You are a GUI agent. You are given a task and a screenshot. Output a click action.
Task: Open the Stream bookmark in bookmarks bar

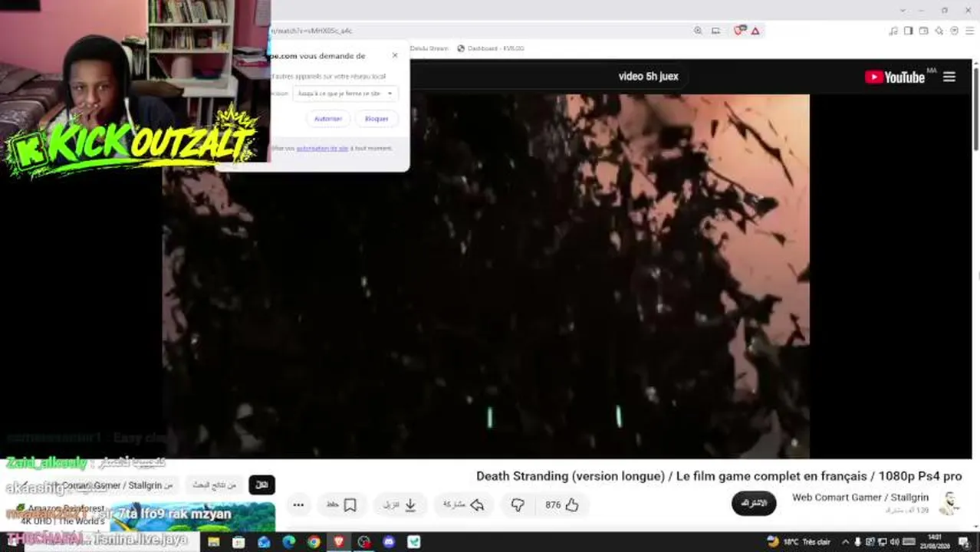pos(429,48)
